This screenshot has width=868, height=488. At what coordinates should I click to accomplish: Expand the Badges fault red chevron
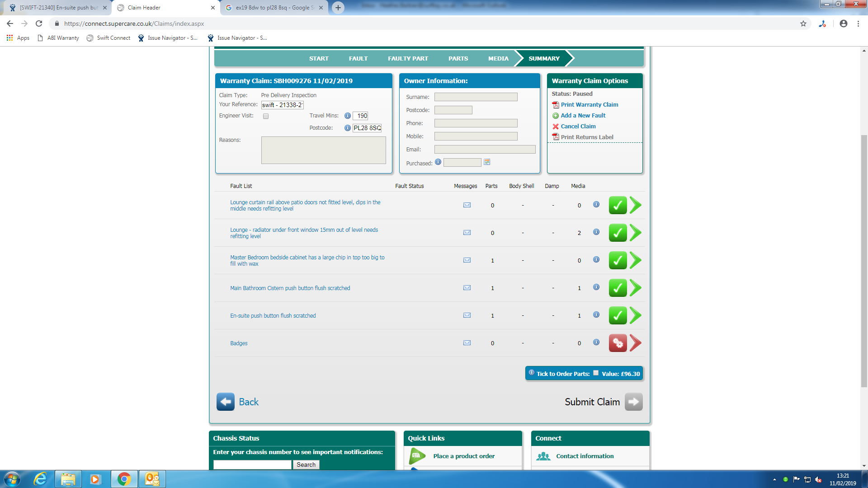pyautogui.click(x=636, y=343)
